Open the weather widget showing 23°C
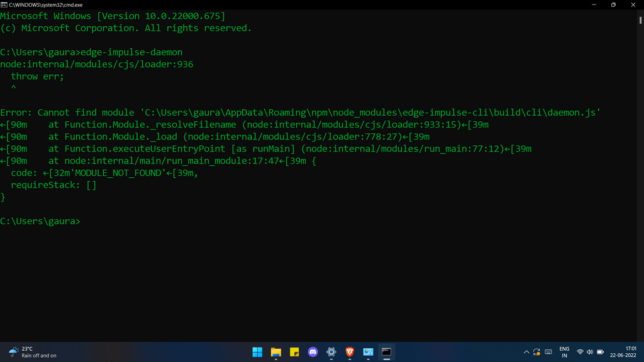Image resolution: width=644 pixels, height=362 pixels. (33, 352)
